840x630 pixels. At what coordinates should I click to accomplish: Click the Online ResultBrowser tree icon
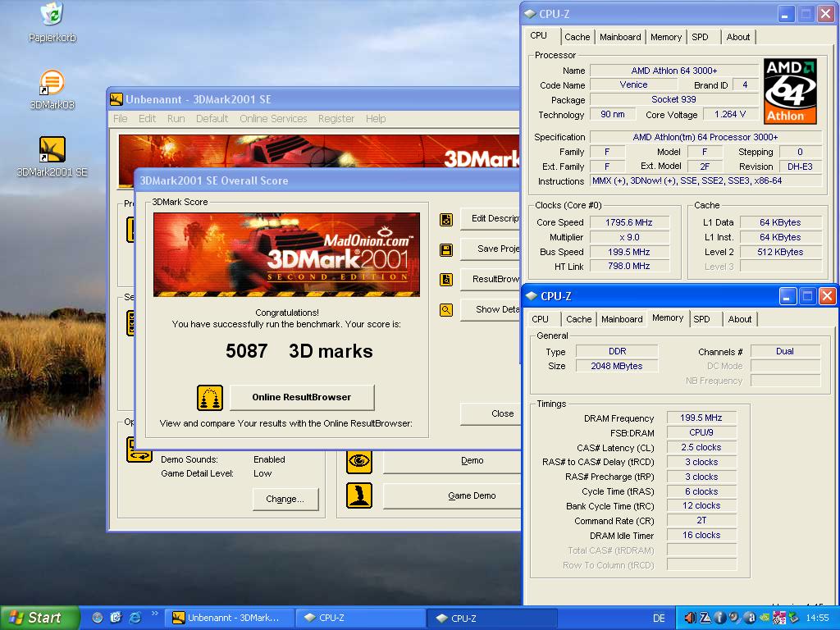click(209, 398)
